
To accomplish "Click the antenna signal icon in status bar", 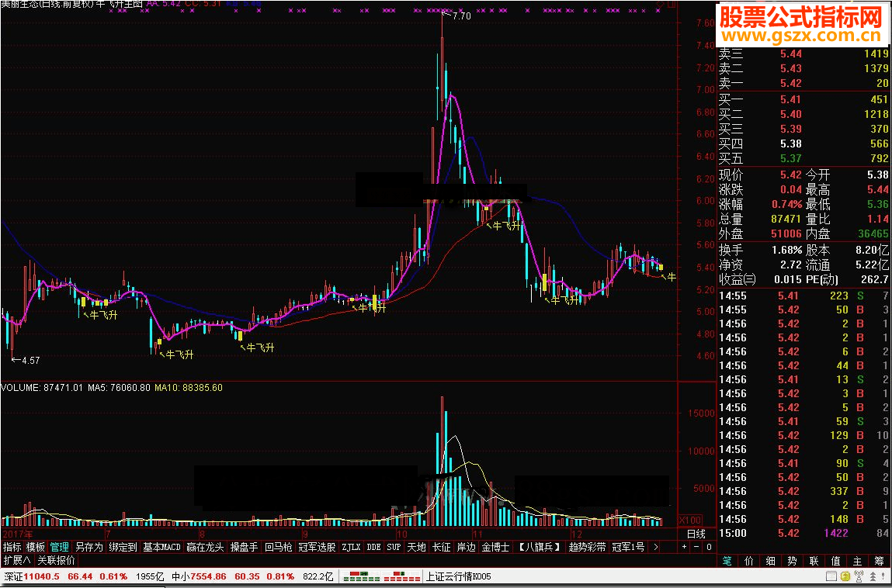I will (859, 576).
